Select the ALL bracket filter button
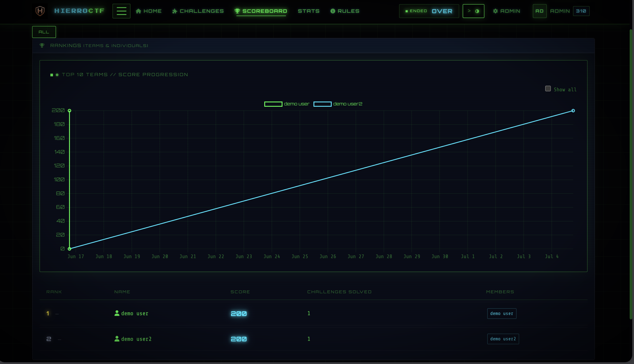The width and height of the screenshot is (634, 364). pos(44,32)
